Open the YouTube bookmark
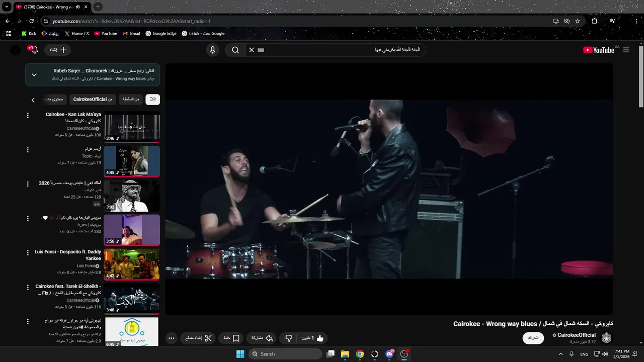 coord(106,34)
